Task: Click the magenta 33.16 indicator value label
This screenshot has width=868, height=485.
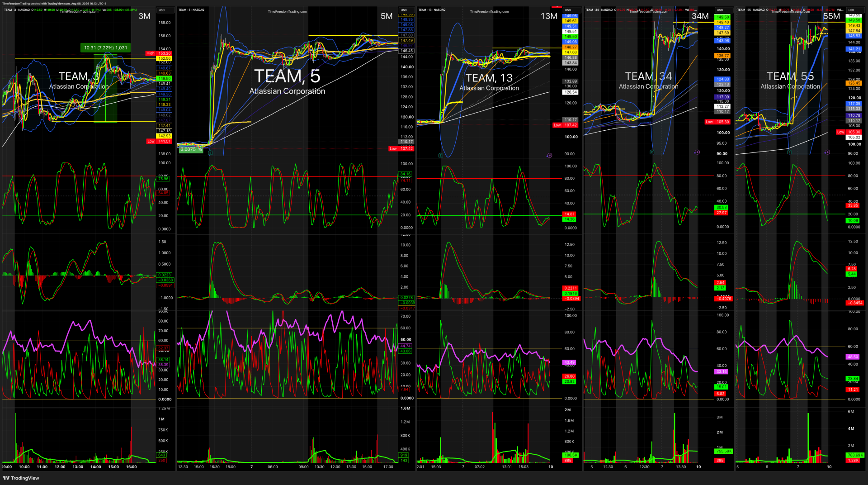Action: 722,371
